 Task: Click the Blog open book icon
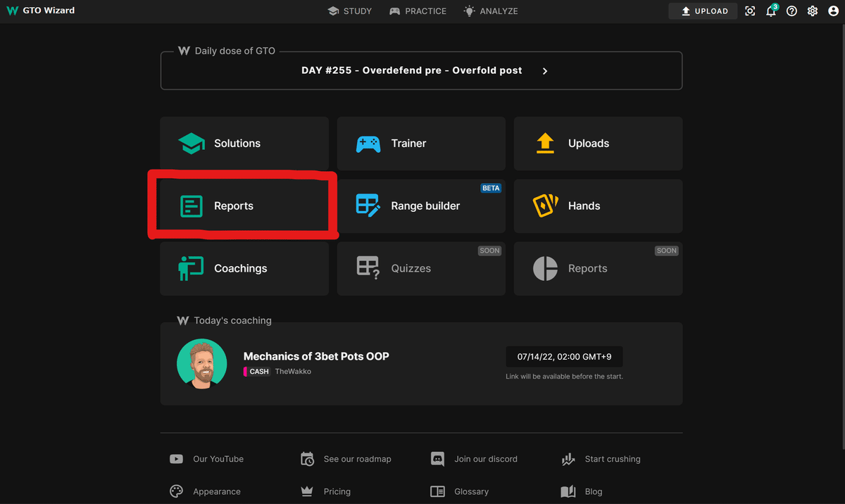click(568, 492)
